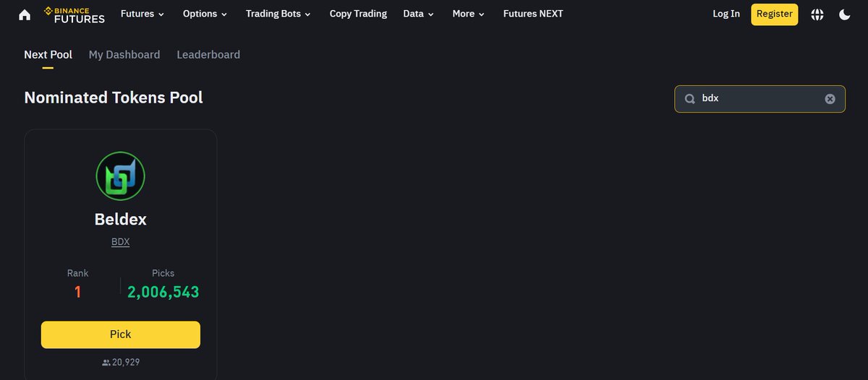Open the Beldex token logo
The height and width of the screenshot is (380, 868).
(x=121, y=176)
